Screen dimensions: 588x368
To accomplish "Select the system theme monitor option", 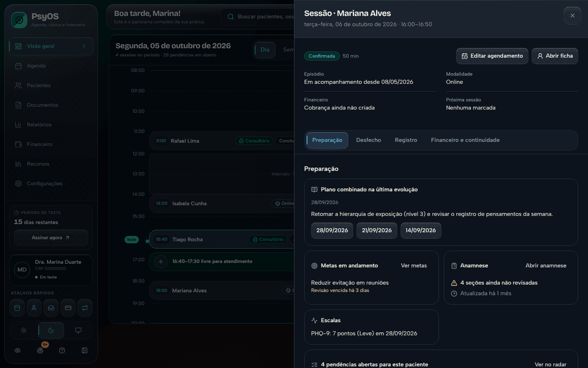I will click(78, 330).
